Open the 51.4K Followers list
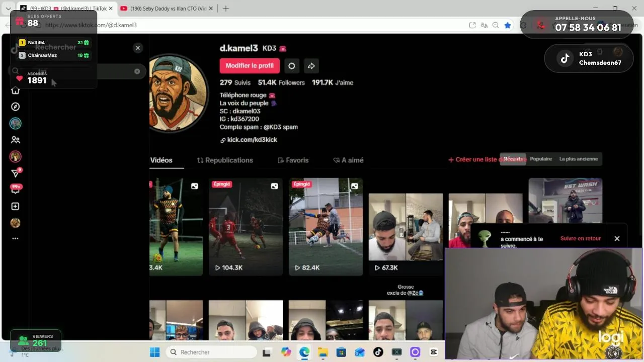Screen dimensions: 644x362 coord(281,82)
